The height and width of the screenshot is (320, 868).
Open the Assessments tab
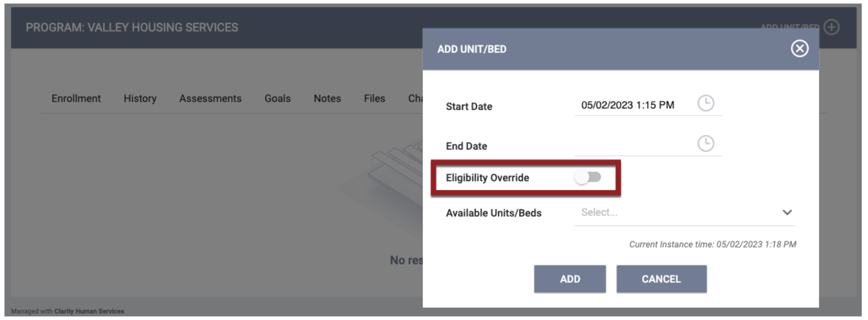point(210,98)
